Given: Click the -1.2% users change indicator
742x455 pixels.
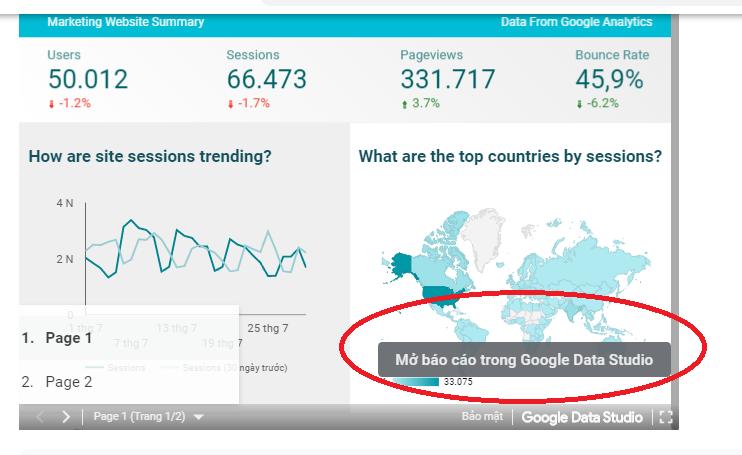Looking at the screenshot, I should point(70,103).
